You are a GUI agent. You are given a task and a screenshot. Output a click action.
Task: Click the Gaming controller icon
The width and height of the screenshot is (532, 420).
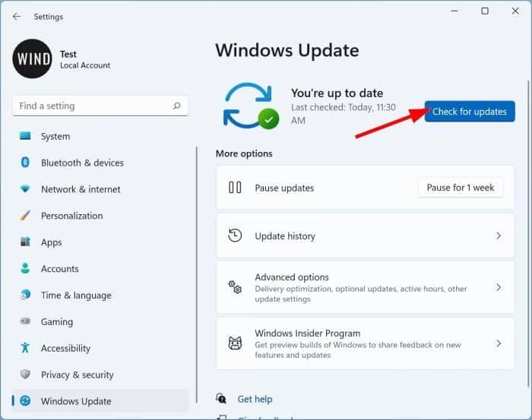pos(25,321)
